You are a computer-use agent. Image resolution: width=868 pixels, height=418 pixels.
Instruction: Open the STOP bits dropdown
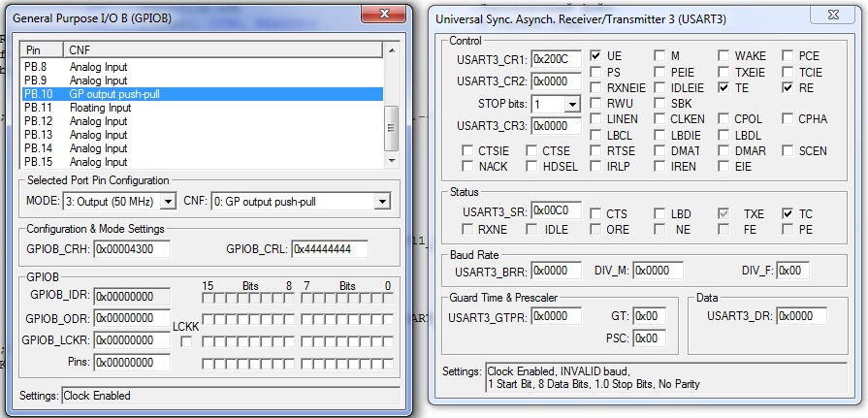click(x=571, y=104)
